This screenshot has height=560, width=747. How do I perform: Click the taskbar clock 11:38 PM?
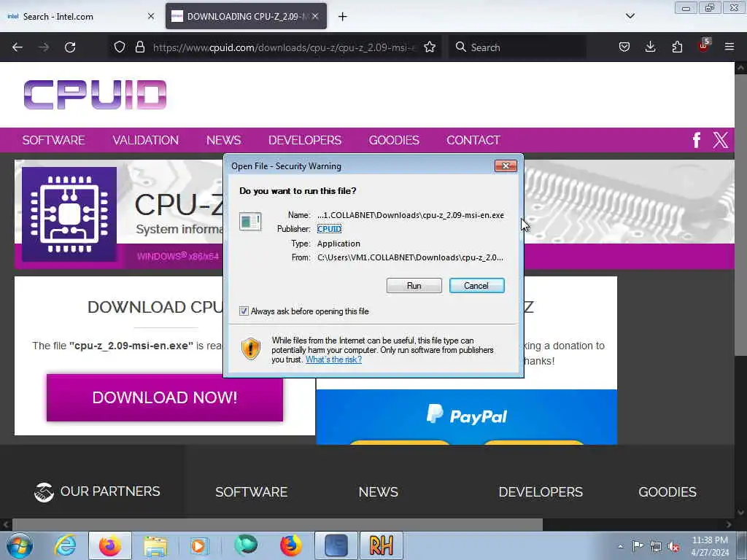[710, 546]
